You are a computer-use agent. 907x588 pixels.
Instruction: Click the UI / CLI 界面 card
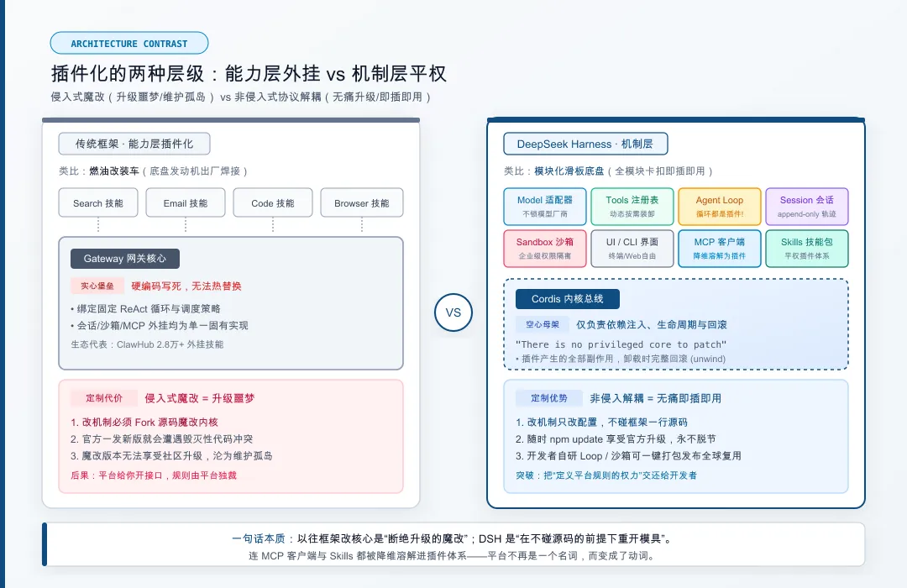pyautogui.click(x=632, y=249)
